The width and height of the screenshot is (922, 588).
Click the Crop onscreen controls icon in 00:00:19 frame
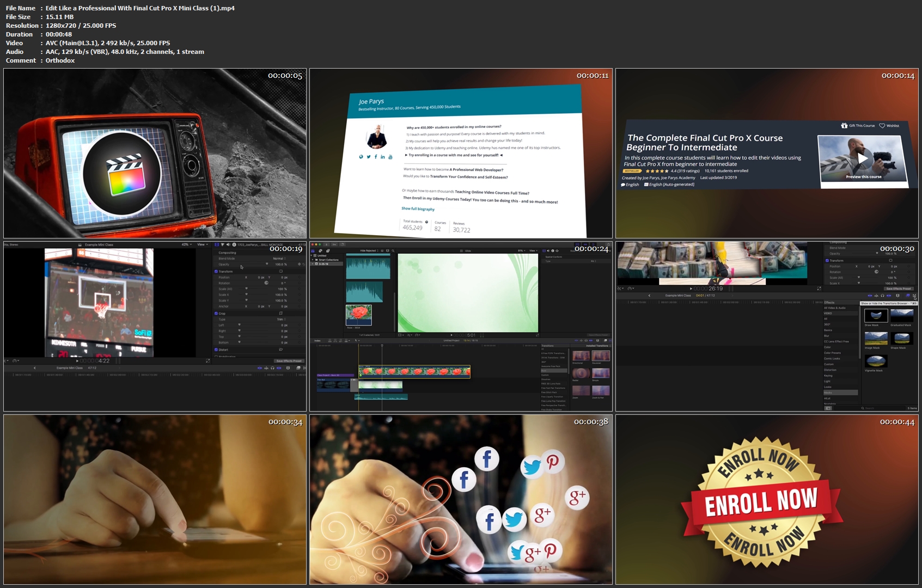click(x=281, y=313)
